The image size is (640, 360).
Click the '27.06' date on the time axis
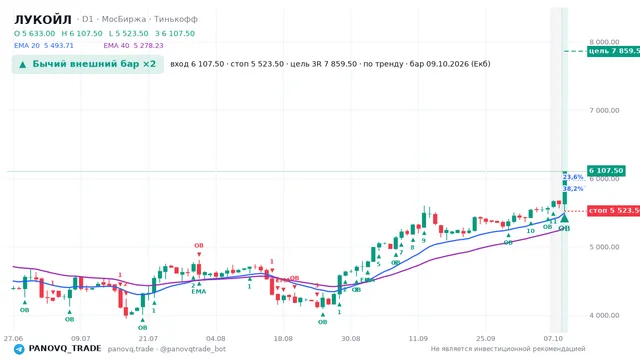point(13,339)
